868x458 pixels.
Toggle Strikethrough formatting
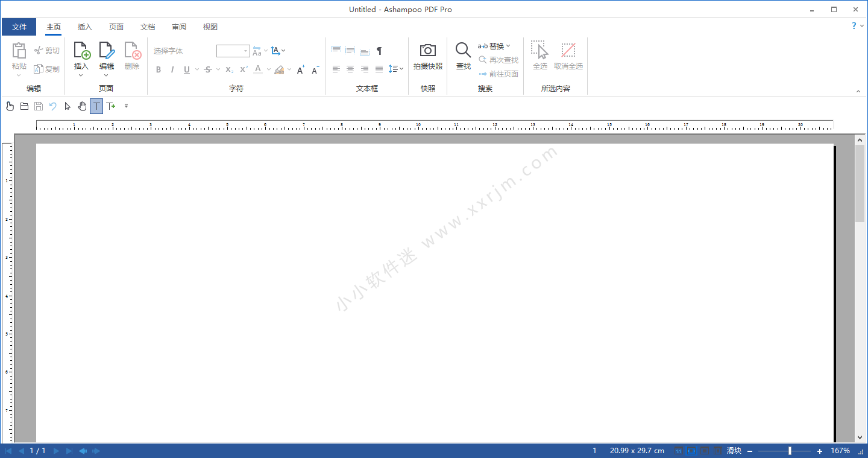(x=208, y=70)
